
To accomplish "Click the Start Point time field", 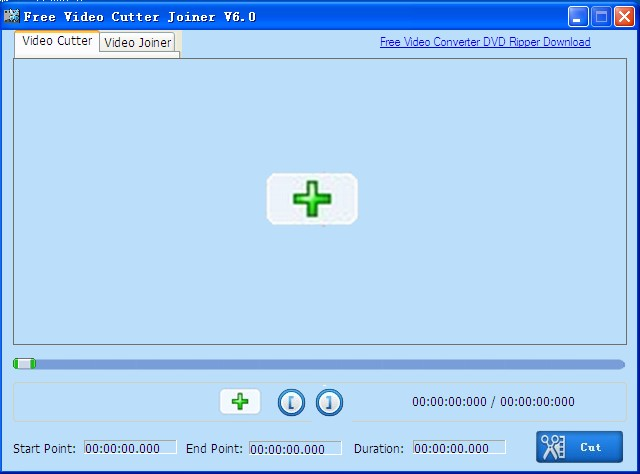I will point(130,447).
